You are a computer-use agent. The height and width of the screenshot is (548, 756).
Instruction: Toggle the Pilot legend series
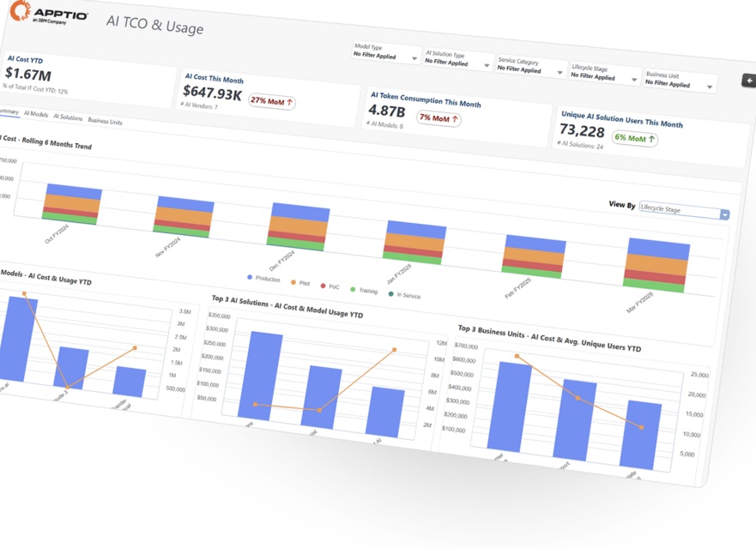pos(299,283)
